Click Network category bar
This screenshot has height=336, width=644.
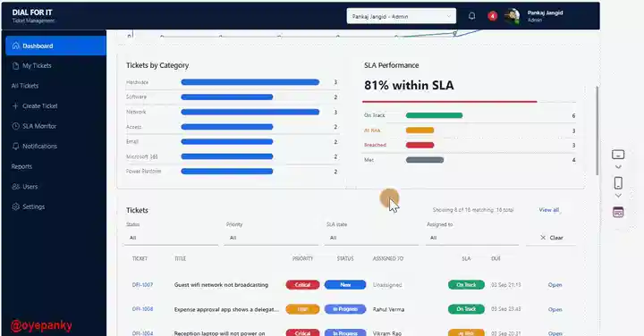250,112
